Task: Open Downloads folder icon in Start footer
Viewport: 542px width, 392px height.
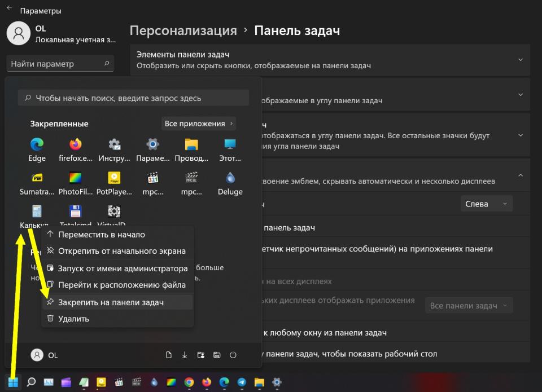Action: (x=185, y=355)
